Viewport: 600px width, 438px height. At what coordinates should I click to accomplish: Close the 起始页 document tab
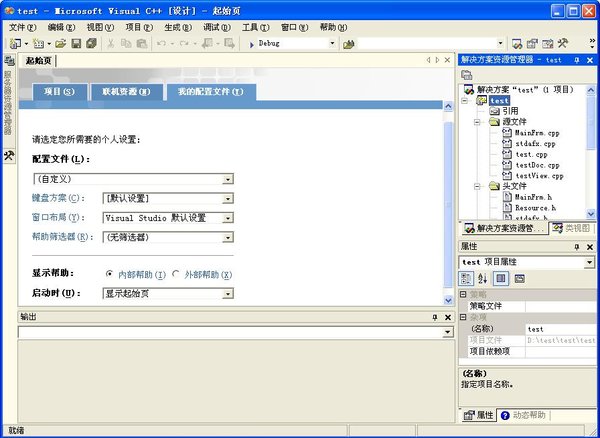447,60
